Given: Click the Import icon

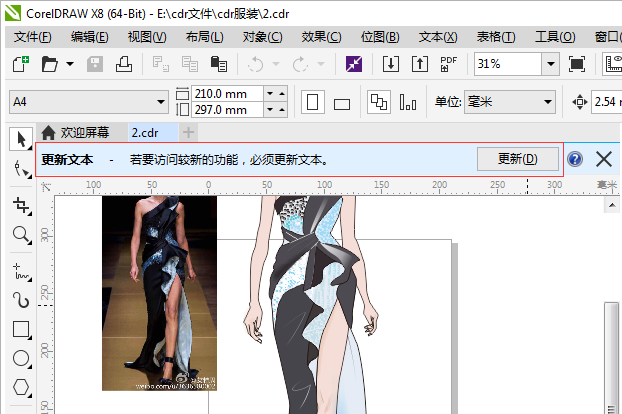Looking at the screenshot, I should tap(391, 64).
